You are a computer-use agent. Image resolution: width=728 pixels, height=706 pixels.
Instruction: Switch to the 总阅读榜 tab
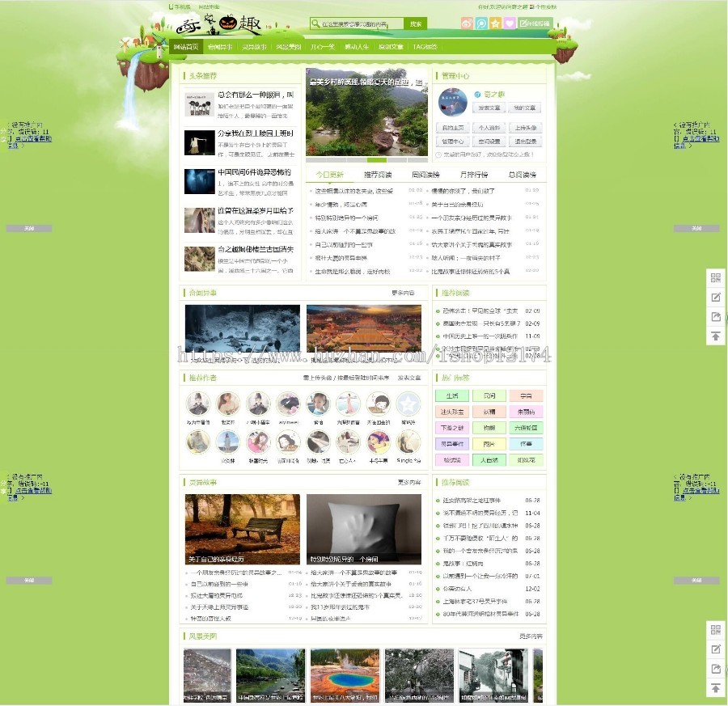pyautogui.click(x=523, y=175)
